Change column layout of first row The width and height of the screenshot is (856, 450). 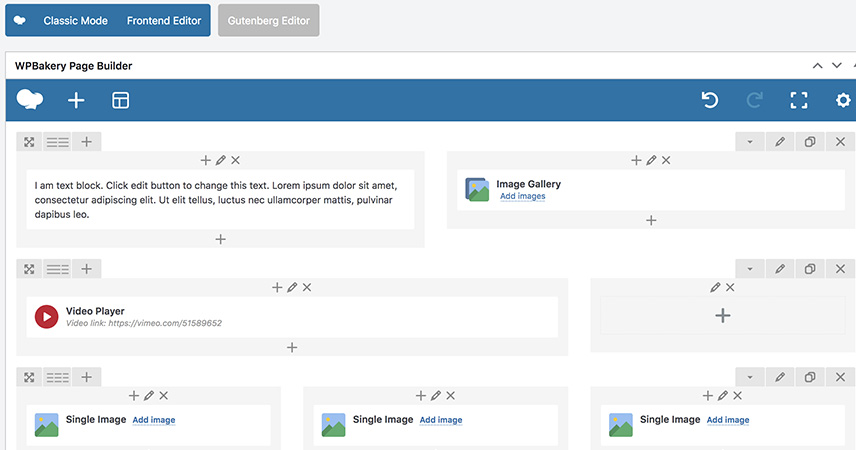58,142
